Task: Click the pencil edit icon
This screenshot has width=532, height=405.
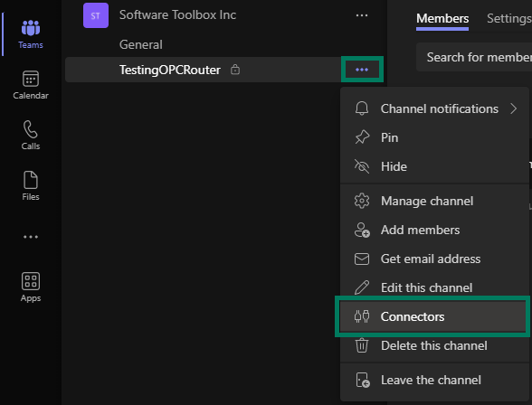Action: click(362, 287)
